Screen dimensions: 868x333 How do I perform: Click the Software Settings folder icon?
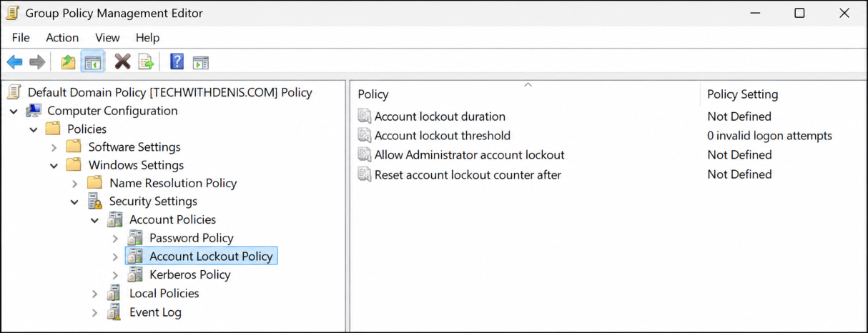coord(74,147)
